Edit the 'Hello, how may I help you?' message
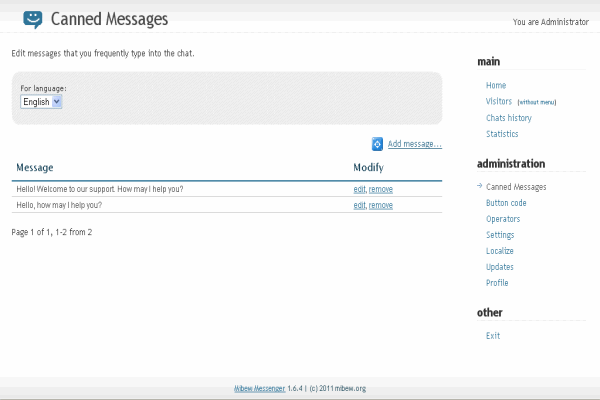This screenshot has height=400, width=600. click(359, 205)
